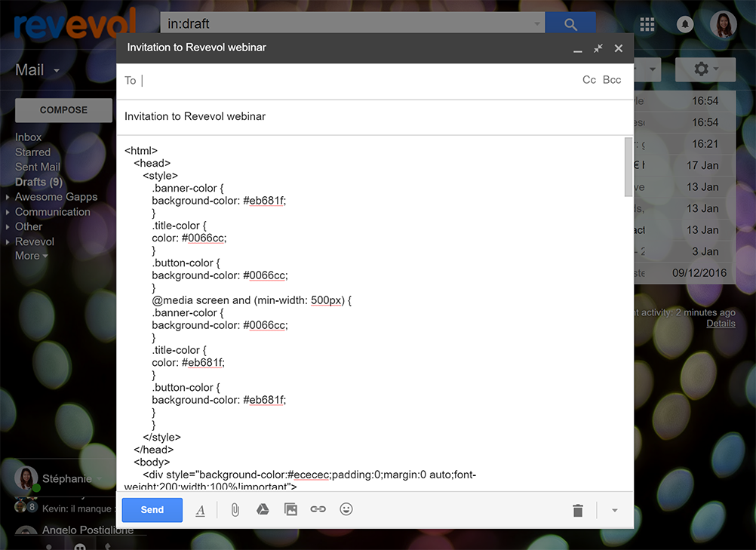
Task: Click the COMPOSE button
Action: point(63,110)
